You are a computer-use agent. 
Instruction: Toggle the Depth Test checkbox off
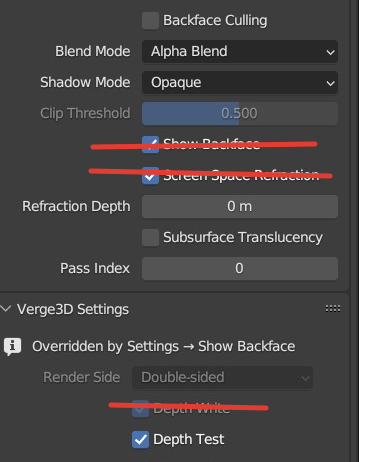[x=140, y=440]
